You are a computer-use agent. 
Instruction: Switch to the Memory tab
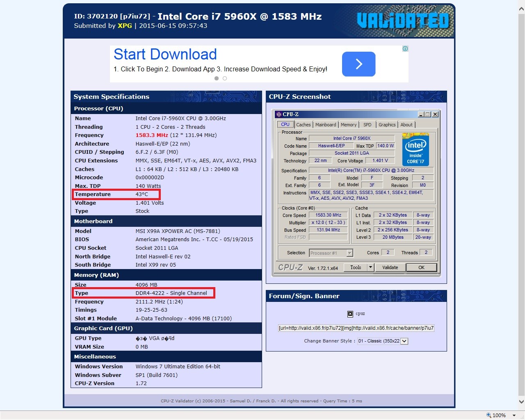click(x=349, y=125)
